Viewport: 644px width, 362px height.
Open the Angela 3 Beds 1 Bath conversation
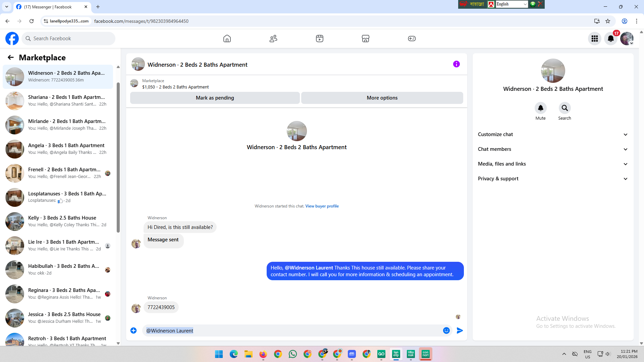pyautogui.click(x=58, y=149)
